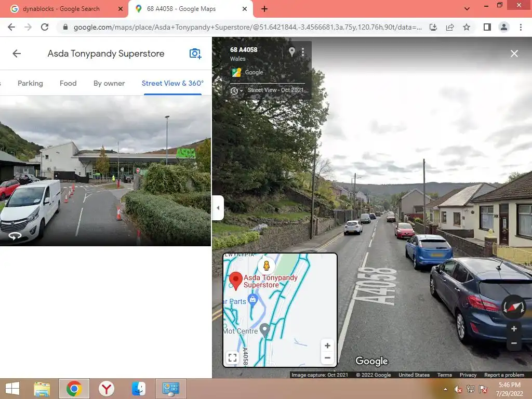Click the address bar URL
532x399 pixels.
pyautogui.click(x=248, y=27)
